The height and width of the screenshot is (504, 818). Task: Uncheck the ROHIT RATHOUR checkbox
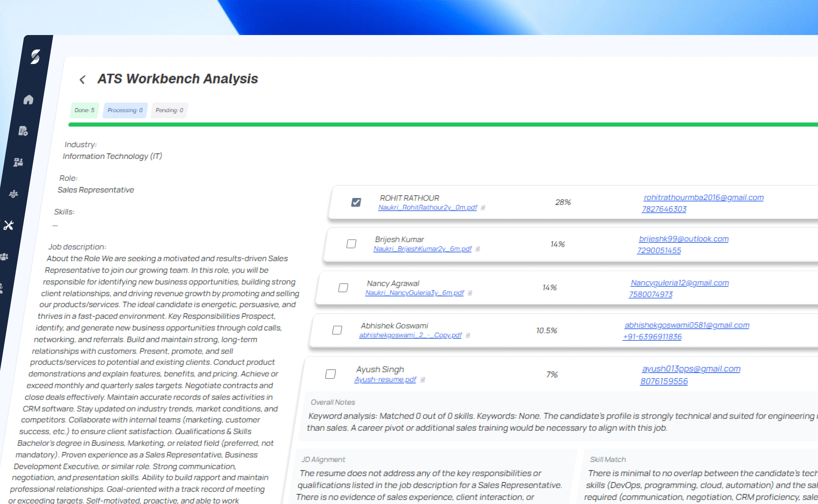[356, 202]
